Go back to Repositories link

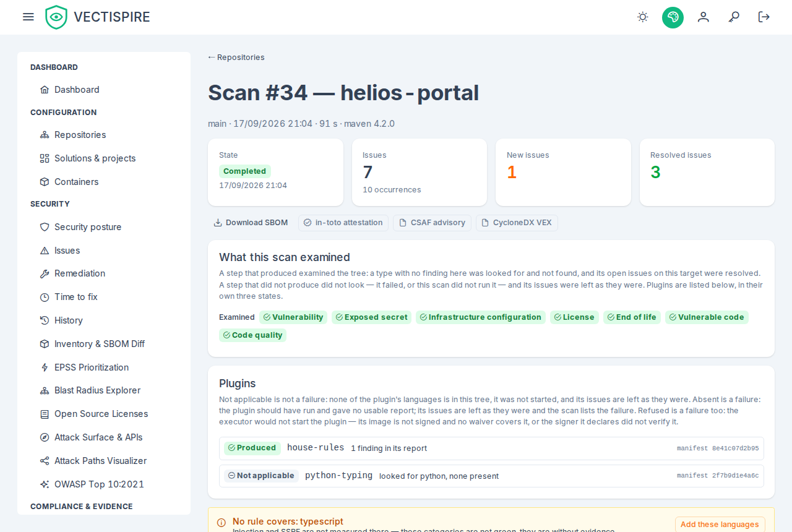[236, 58]
